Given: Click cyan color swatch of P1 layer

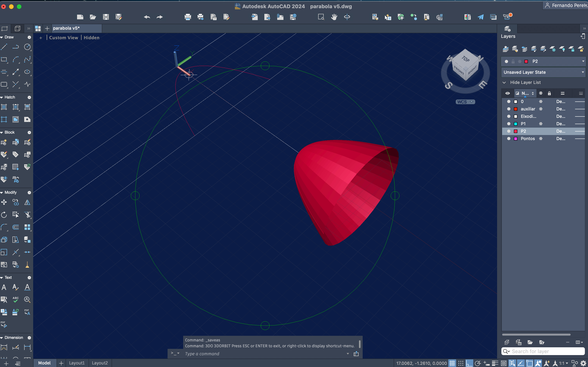Looking at the screenshot, I should click(x=515, y=124).
